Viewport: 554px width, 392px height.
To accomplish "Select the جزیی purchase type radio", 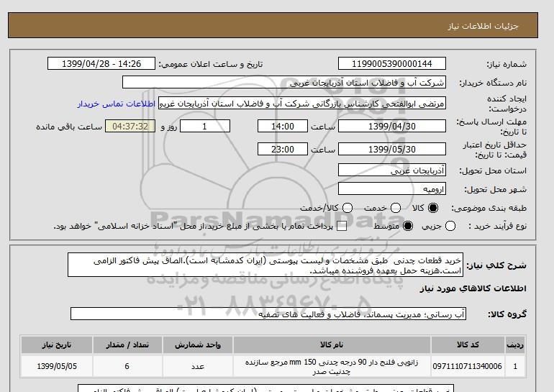I will 450,226.
